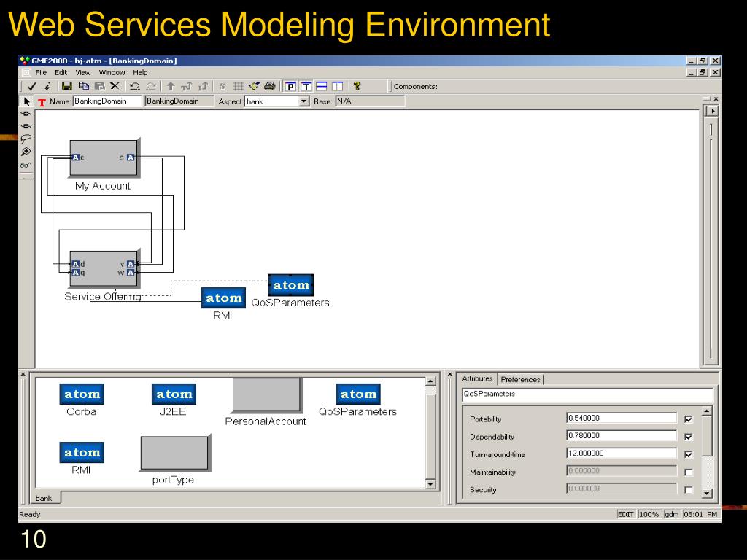Switch to the Preferences tab

(x=520, y=379)
